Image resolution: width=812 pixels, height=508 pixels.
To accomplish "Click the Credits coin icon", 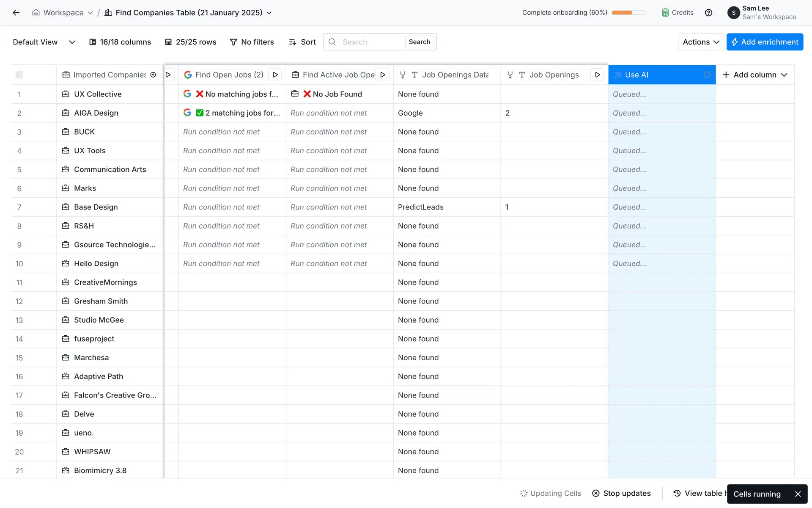I will click(665, 13).
